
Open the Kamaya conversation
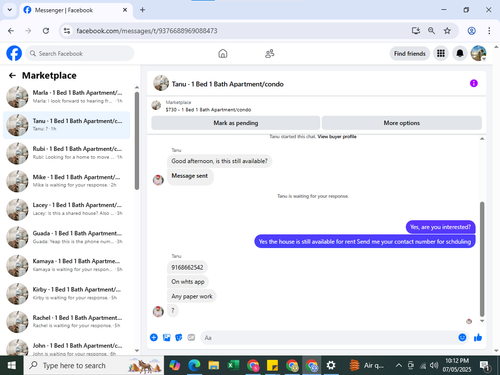pyautogui.click(x=67, y=265)
